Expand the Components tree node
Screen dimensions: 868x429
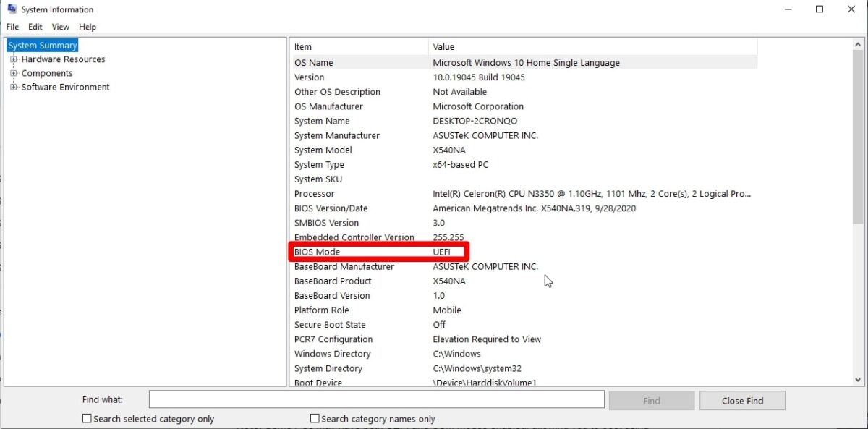pyautogui.click(x=13, y=73)
